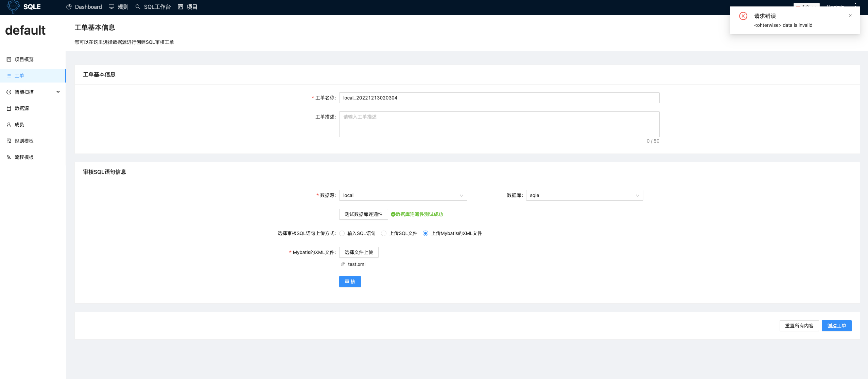
Task: Open the 数据源 dropdown showing local
Action: (x=403, y=195)
